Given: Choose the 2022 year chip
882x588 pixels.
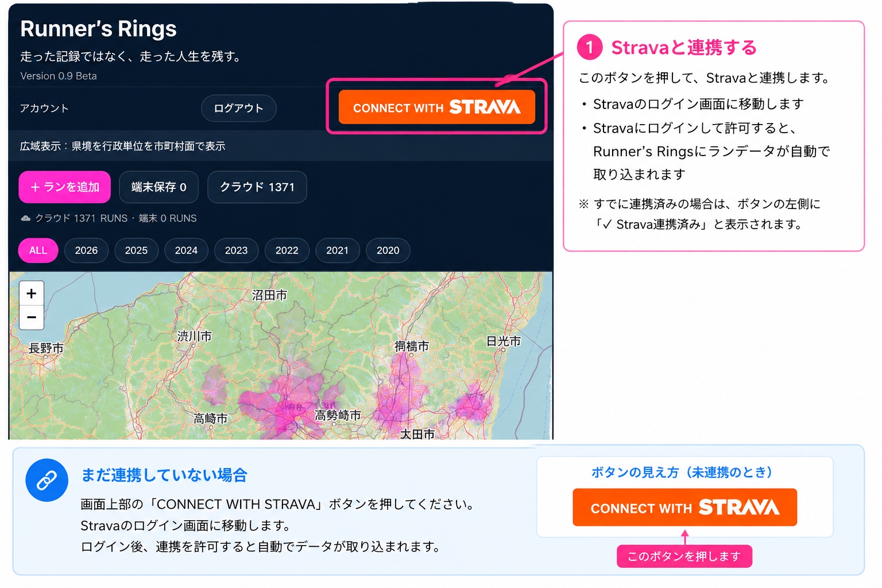Looking at the screenshot, I should tap(287, 250).
